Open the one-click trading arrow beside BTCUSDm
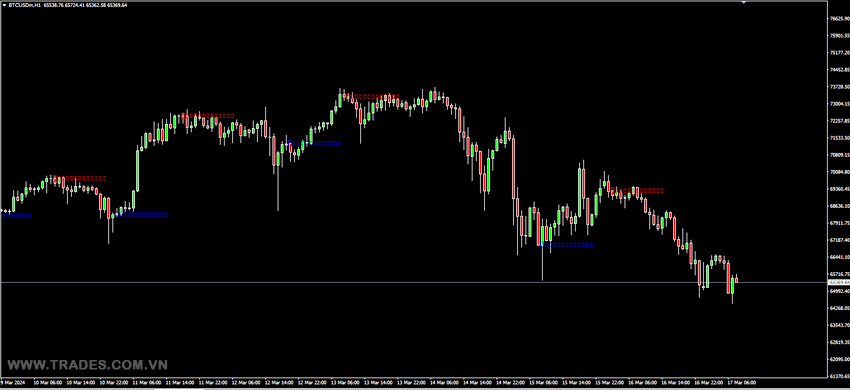 (3, 4)
